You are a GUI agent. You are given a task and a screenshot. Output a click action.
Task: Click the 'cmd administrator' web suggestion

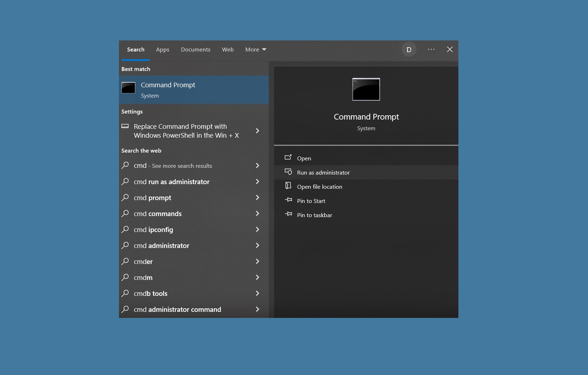194,246
